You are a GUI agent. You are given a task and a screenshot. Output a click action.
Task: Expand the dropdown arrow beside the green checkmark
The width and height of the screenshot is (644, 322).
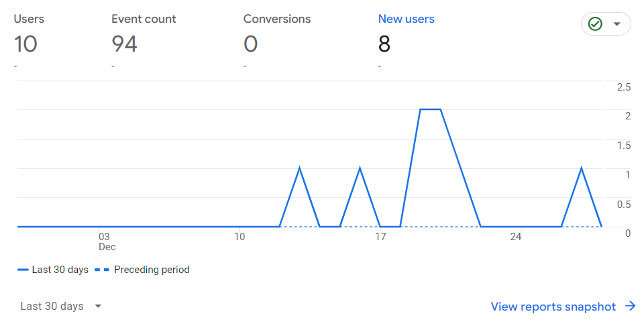pyautogui.click(x=617, y=24)
